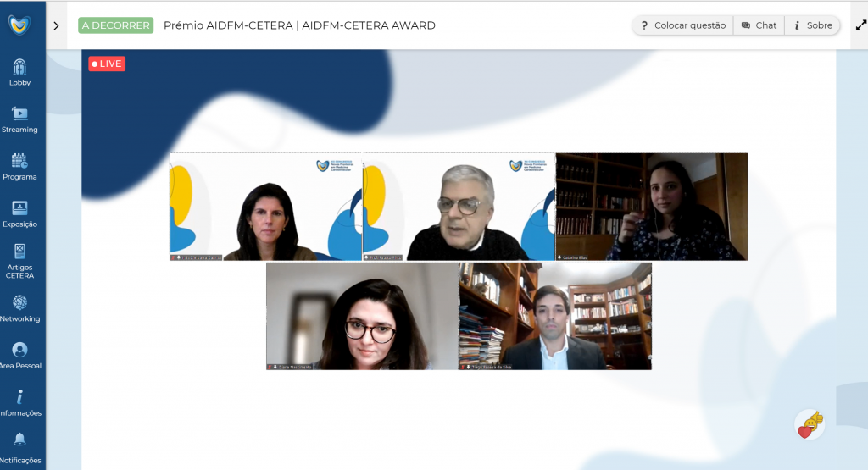Image resolution: width=868 pixels, height=470 pixels.
Task: Select the suited man's video tile
Action: tap(555, 316)
